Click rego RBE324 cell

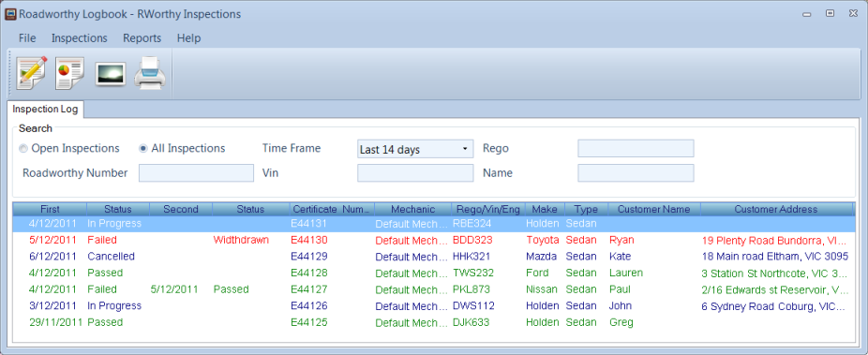click(471, 224)
